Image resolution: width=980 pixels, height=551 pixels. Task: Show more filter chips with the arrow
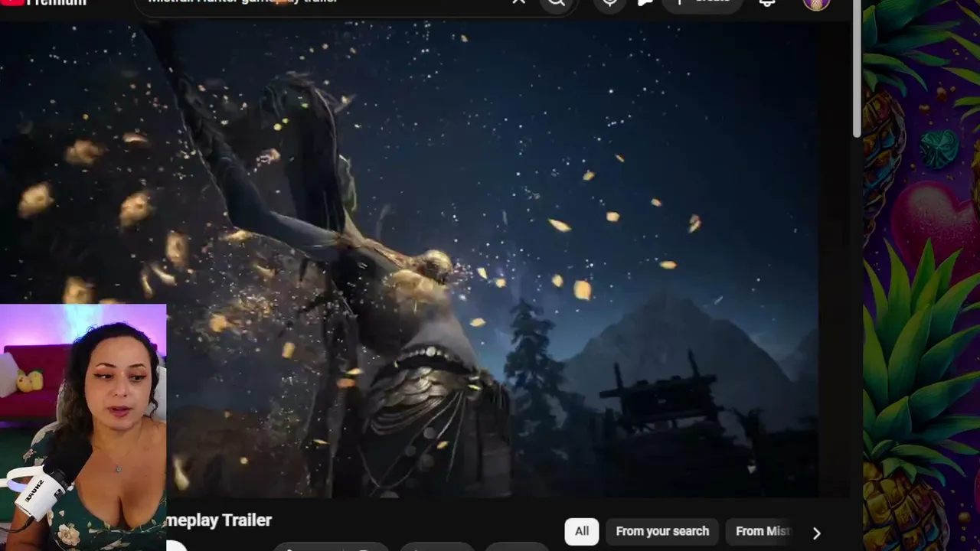point(816,533)
